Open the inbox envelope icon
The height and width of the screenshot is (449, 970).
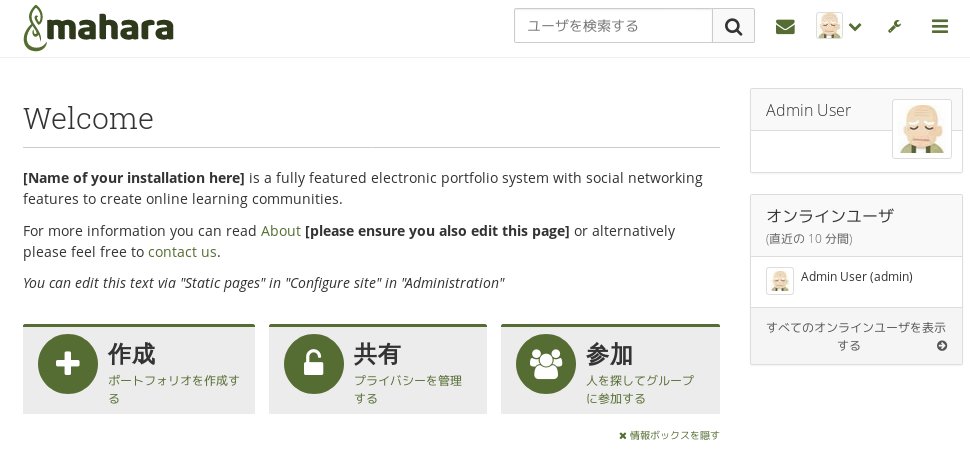785,27
